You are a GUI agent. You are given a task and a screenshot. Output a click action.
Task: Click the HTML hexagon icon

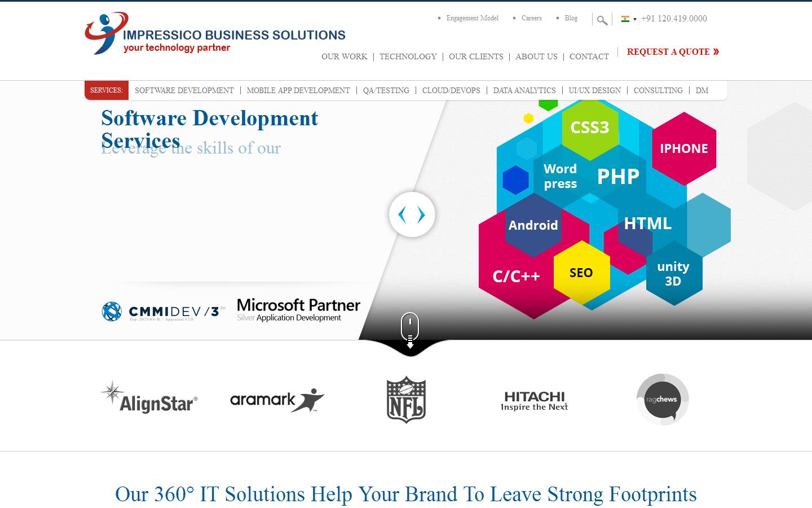647,224
